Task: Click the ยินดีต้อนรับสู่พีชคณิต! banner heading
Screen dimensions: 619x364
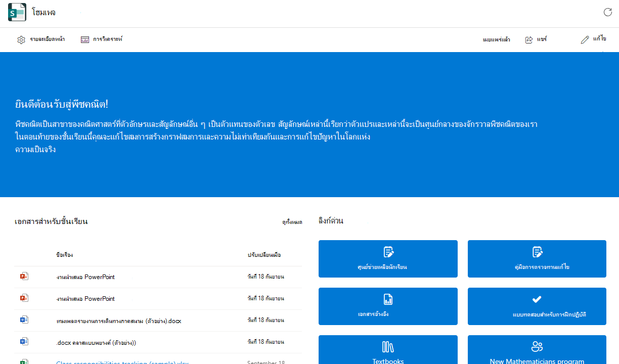Action: [x=62, y=105]
